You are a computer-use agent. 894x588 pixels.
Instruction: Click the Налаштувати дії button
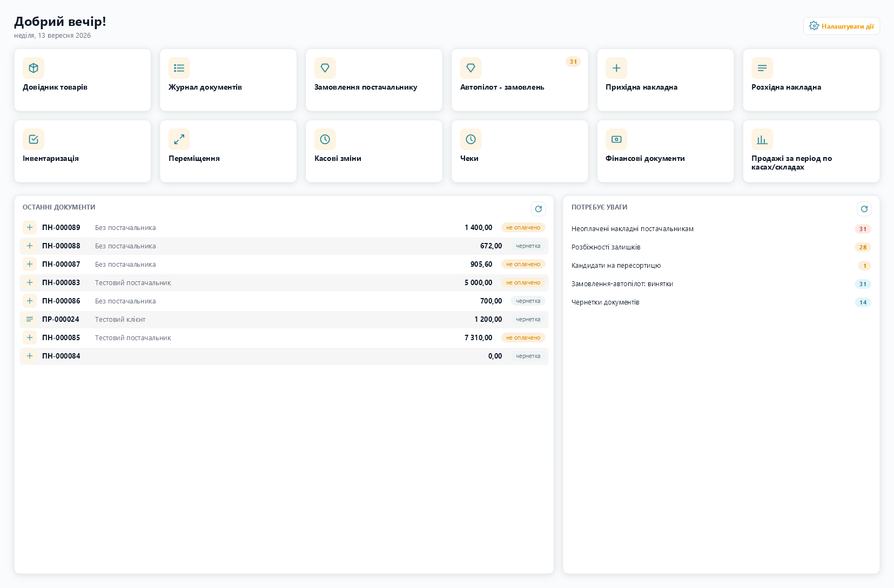point(842,26)
